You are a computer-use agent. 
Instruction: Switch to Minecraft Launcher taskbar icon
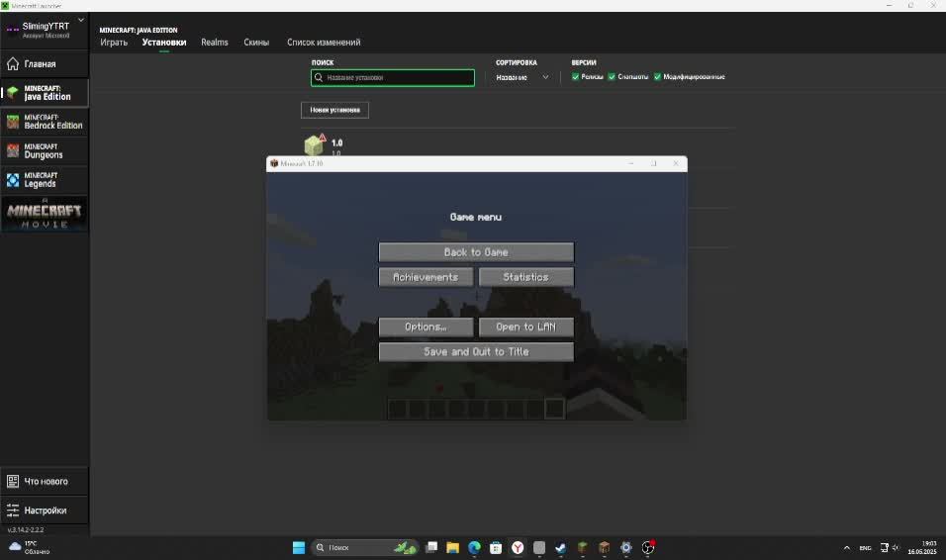582,547
